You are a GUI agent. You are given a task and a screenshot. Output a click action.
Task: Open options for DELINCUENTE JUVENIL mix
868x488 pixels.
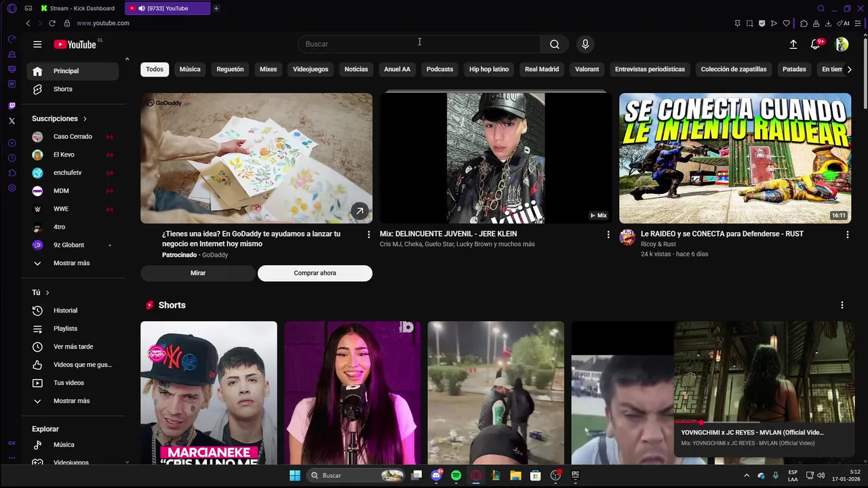[608, 235]
